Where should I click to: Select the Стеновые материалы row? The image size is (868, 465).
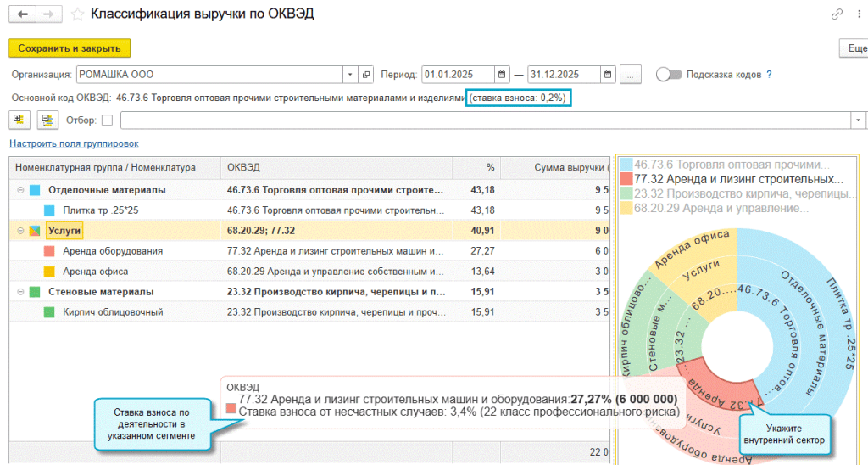click(309, 292)
